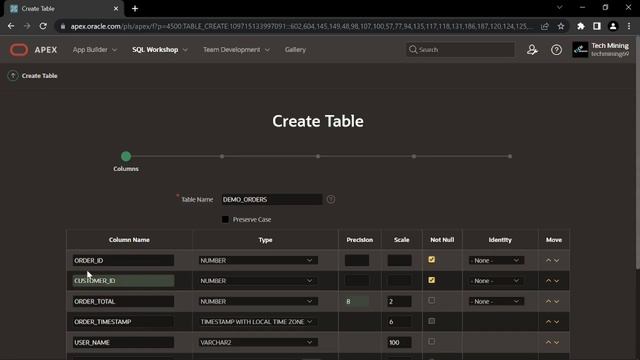
Task: Open Type dropdown for CUSTOMER_ID
Action: [x=258, y=280]
